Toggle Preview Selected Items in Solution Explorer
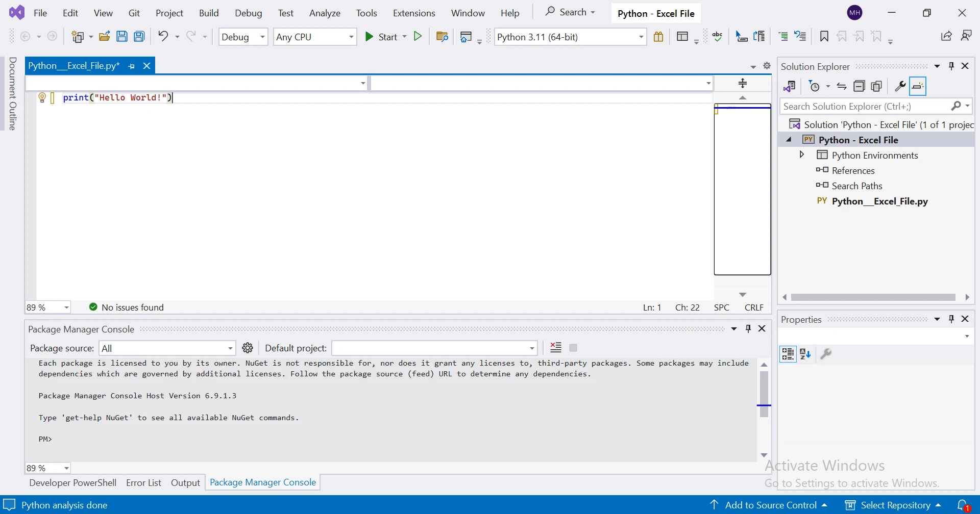This screenshot has width=980, height=514. pos(918,86)
